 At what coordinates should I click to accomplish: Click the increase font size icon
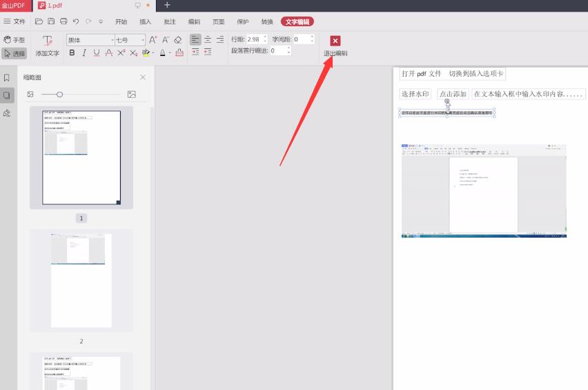click(x=153, y=40)
